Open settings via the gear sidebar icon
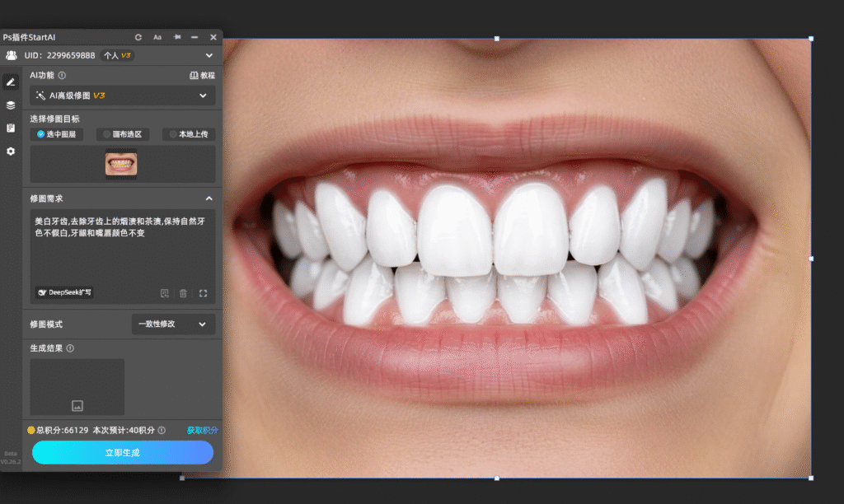Viewport: 844px width, 504px height. [x=11, y=152]
